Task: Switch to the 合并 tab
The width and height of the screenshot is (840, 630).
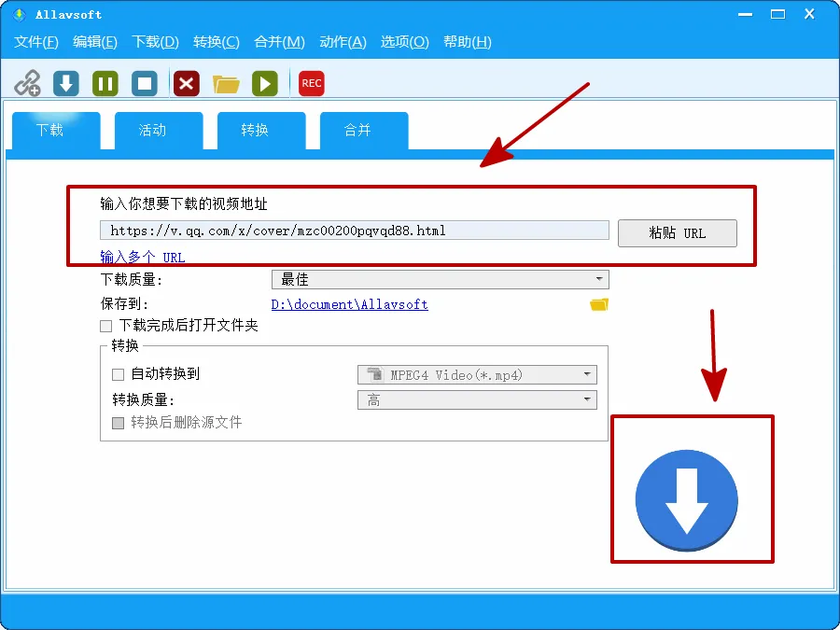Action: pos(364,130)
